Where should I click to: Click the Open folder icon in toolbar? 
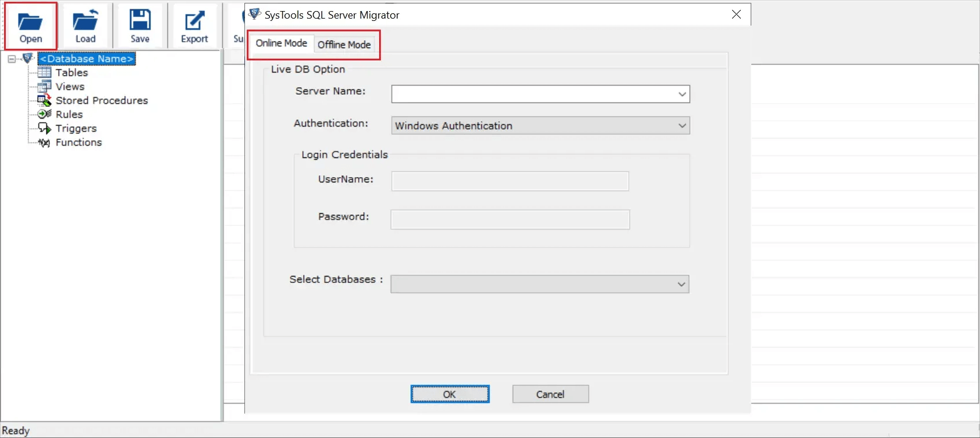30,22
